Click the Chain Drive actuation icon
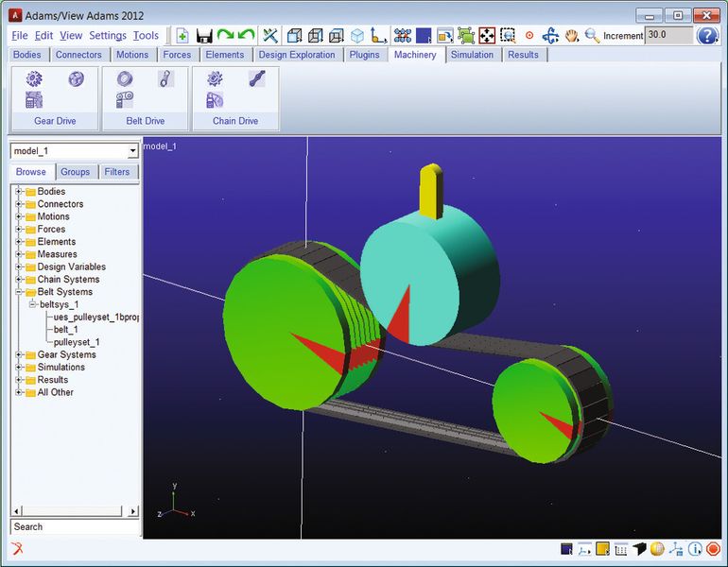Viewport: 728px width, 567px height. (215, 100)
